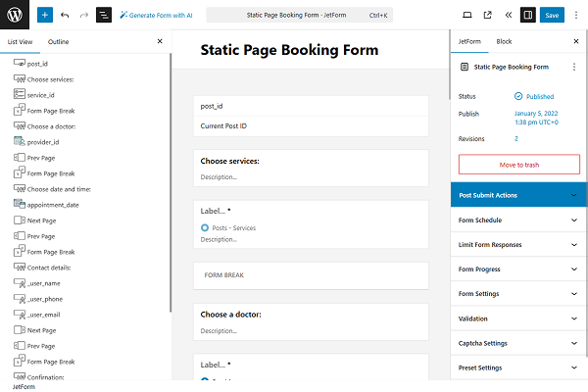Collapse the Post Submit Actions panel
This screenshot has height=392, width=588.
coord(519,195)
